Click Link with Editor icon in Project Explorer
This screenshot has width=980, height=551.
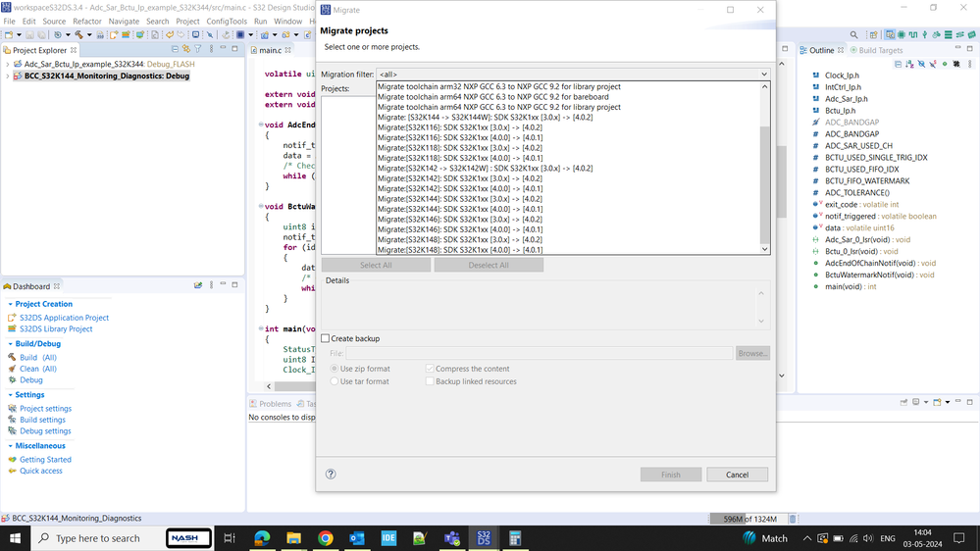(186, 49)
